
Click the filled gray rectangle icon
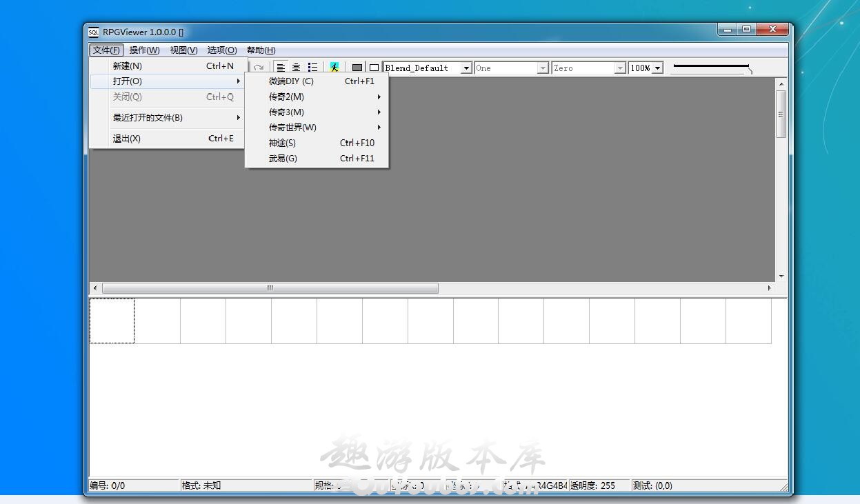357,68
